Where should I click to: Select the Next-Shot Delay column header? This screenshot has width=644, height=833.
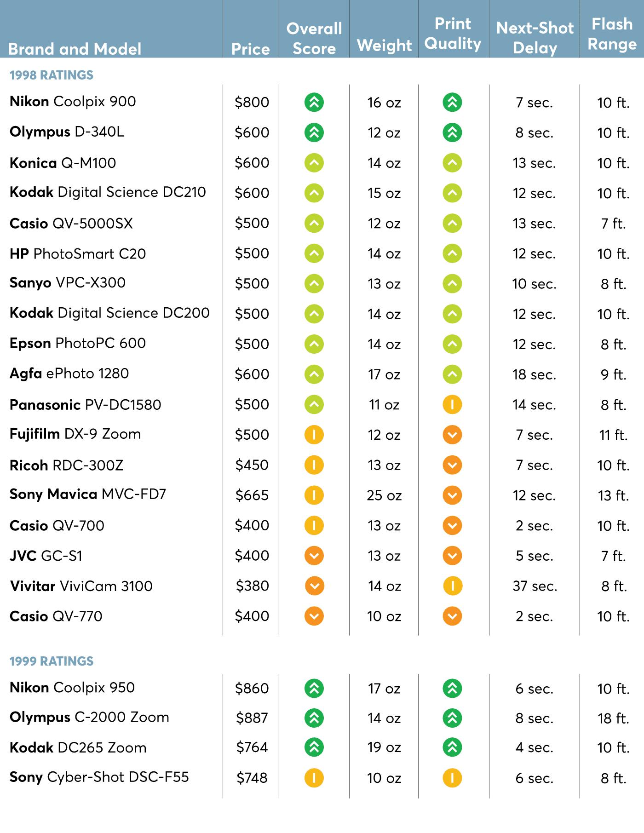(535, 38)
